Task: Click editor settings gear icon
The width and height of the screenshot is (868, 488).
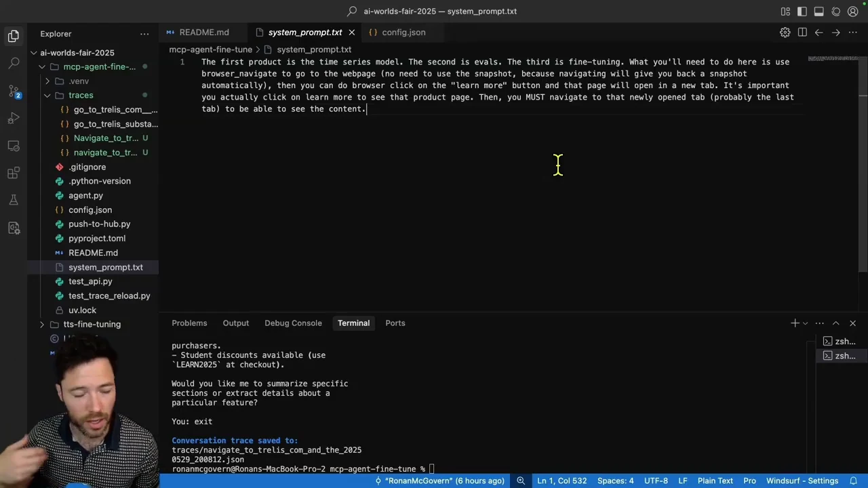Action: 785,33
